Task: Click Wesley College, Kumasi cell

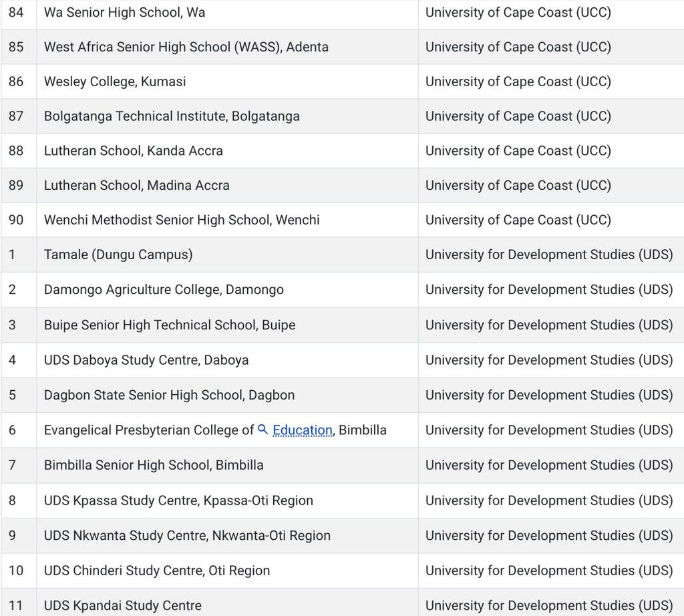Action: point(115,82)
